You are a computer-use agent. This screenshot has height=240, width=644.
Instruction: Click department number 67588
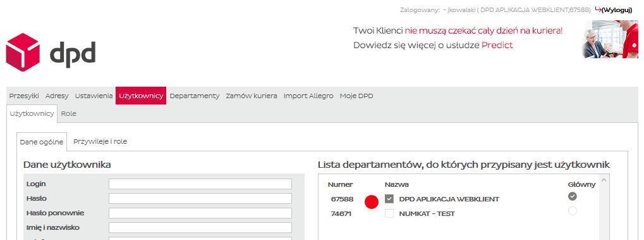pyautogui.click(x=342, y=199)
